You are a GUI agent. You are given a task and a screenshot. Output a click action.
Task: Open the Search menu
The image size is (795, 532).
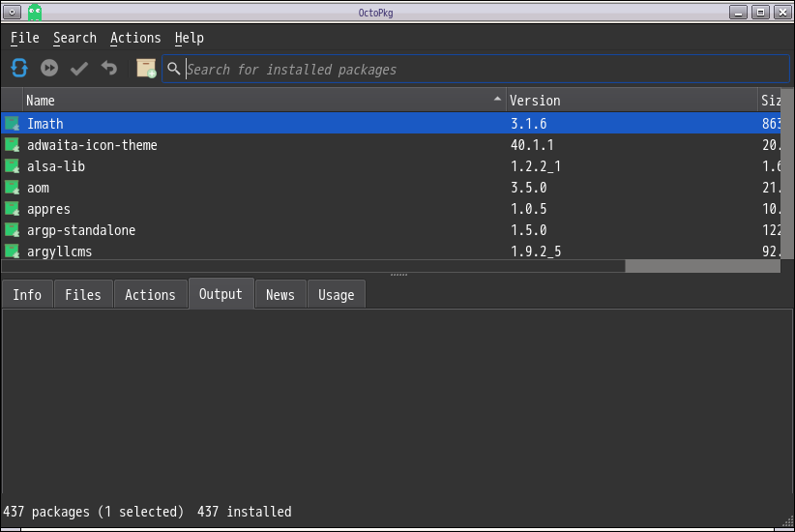(x=74, y=38)
